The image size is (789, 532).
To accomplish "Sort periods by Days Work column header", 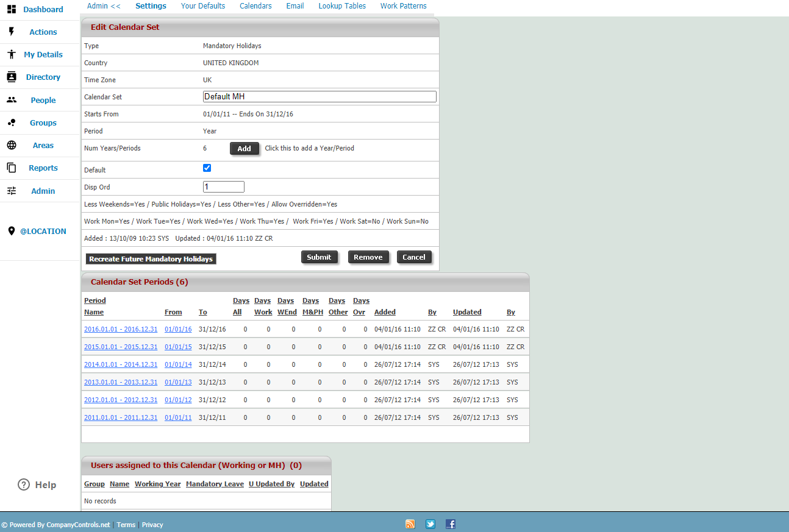I will coord(263,306).
